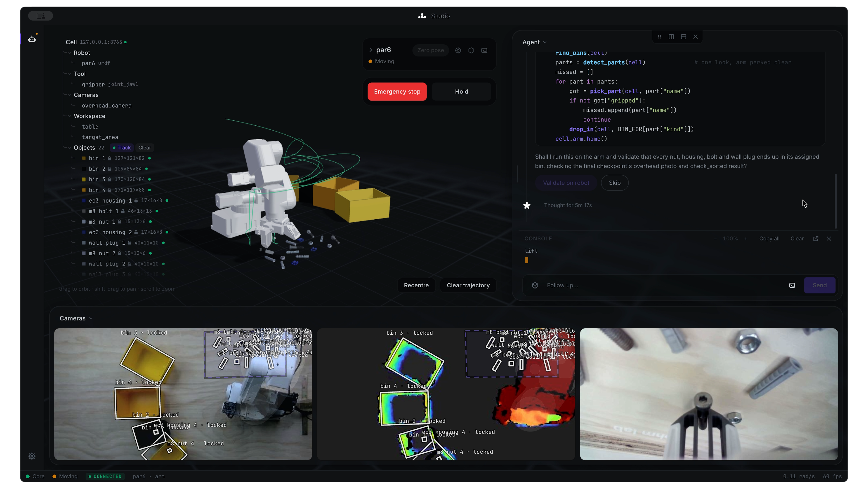This screenshot has height=488, width=868.
Task: Decrease console zoom with minus
Action: [715, 238]
